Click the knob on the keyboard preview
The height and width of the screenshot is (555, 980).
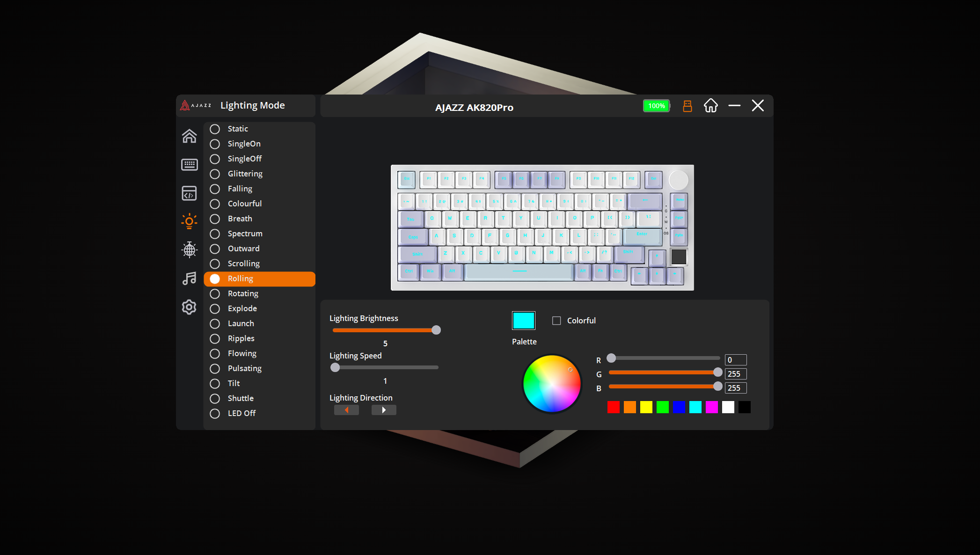(679, 180)
